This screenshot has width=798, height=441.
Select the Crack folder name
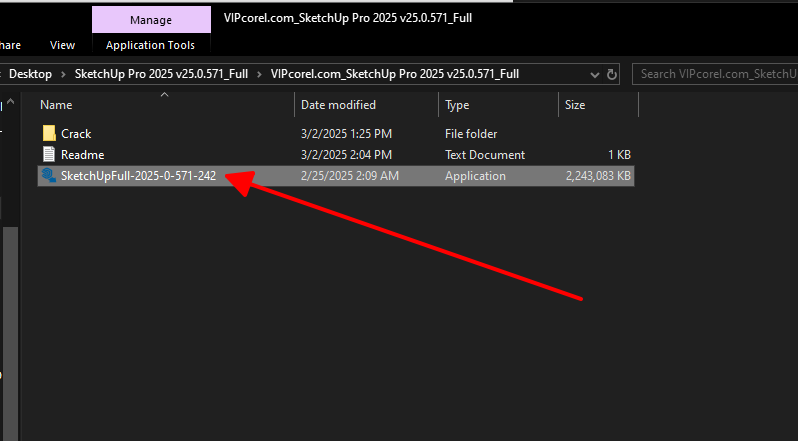pyautogui.click(x=76, y=134)
